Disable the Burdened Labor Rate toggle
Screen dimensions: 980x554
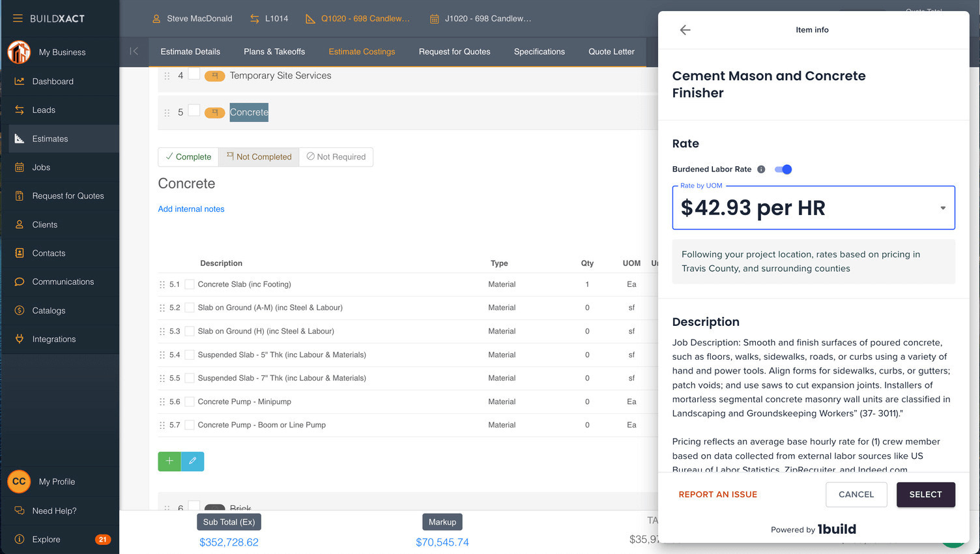(783, 169)
